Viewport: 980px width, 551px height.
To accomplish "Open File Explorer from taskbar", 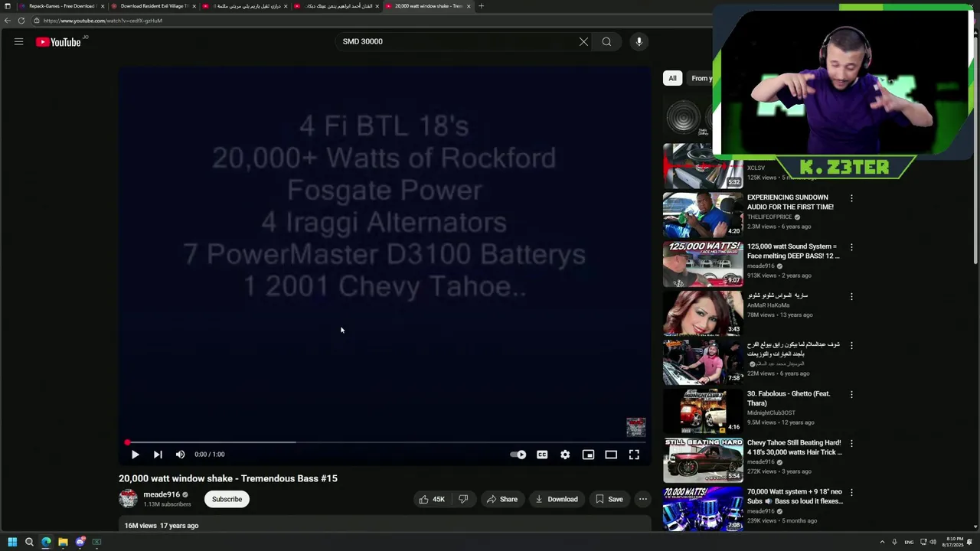I will [63, 542].
